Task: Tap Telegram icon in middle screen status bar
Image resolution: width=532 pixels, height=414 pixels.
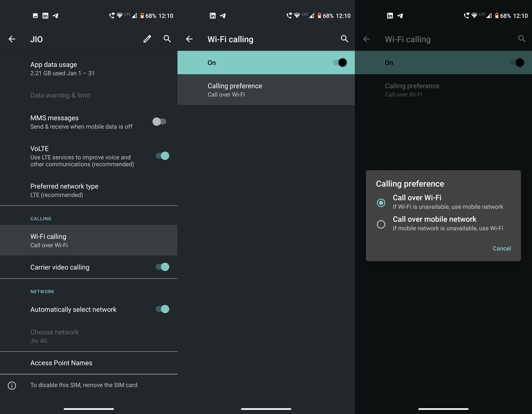Action: pos(223,16)
